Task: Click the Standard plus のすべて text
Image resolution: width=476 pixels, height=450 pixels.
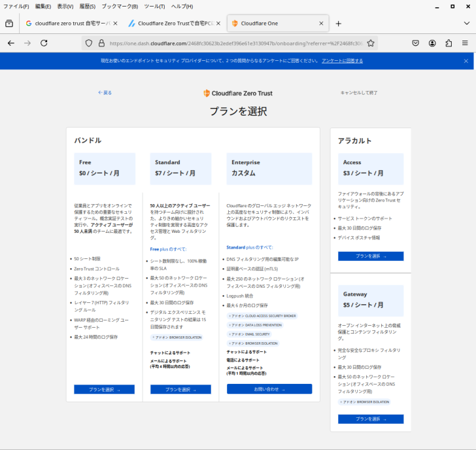Action: click(x=250, y=247)
